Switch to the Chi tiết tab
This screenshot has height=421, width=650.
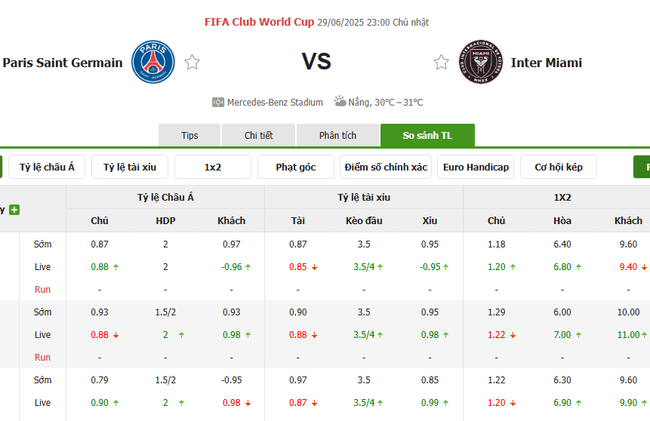click(259, 136)
